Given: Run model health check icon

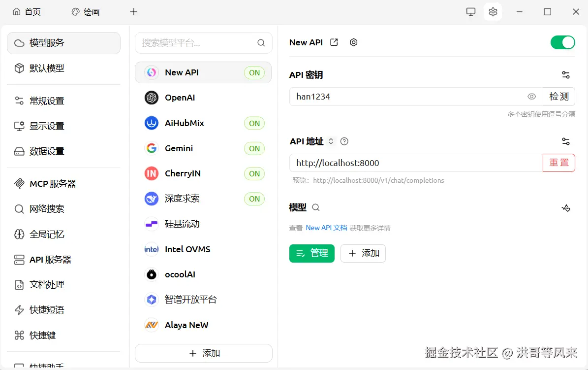Looking at the screenshot, I should (566, 208).
